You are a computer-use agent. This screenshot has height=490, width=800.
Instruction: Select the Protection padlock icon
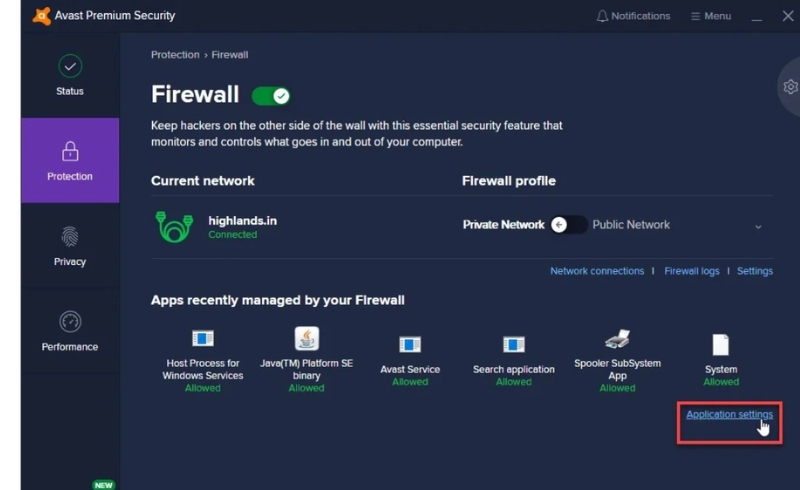69,152
